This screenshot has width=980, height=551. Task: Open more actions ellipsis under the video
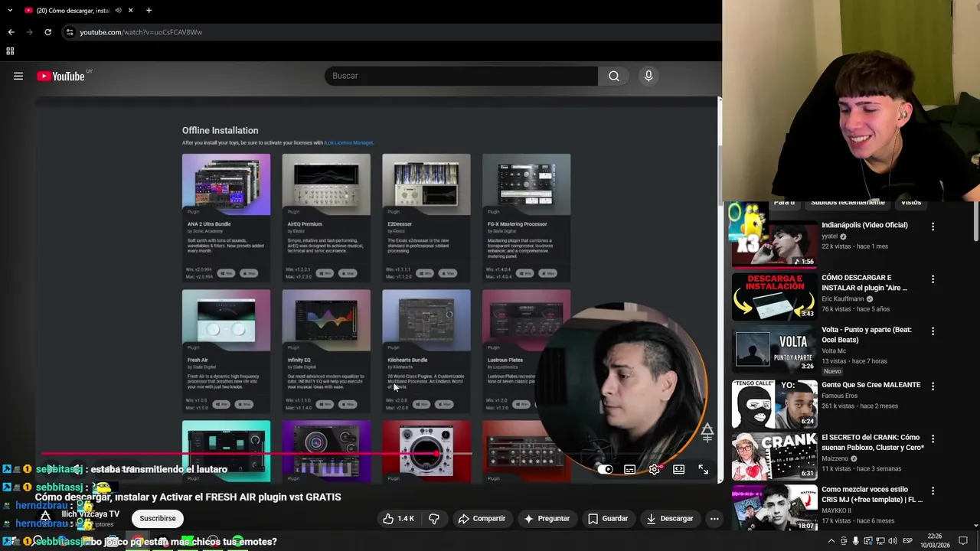click(x=714, y=518)
